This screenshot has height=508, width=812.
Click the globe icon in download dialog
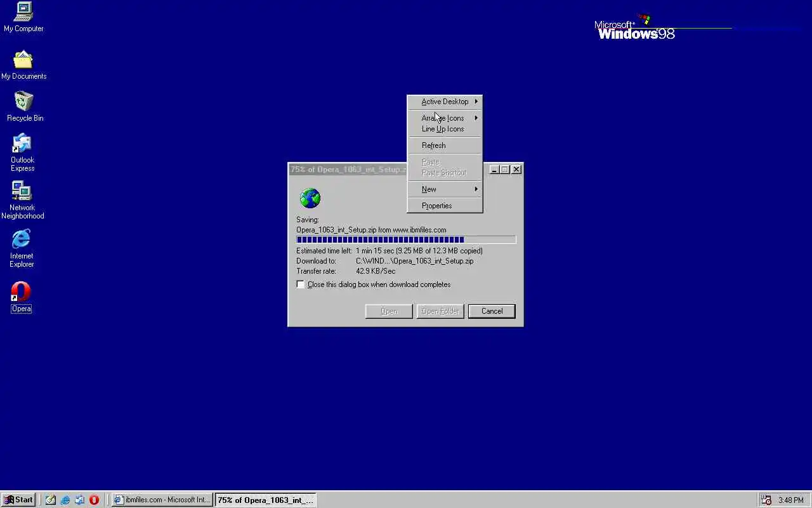310,198
